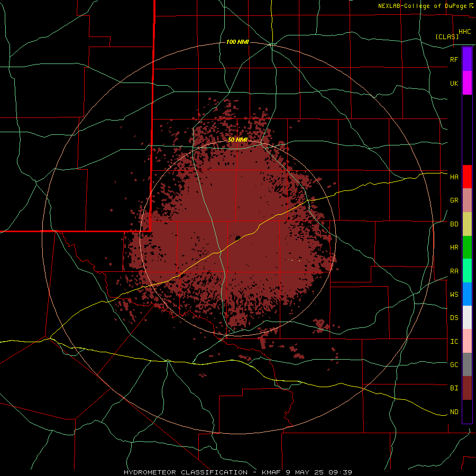The width and height of the screenshot is (476, 476).
Task: Click the 'HA' legend label
Action: [x=454, y=177]
